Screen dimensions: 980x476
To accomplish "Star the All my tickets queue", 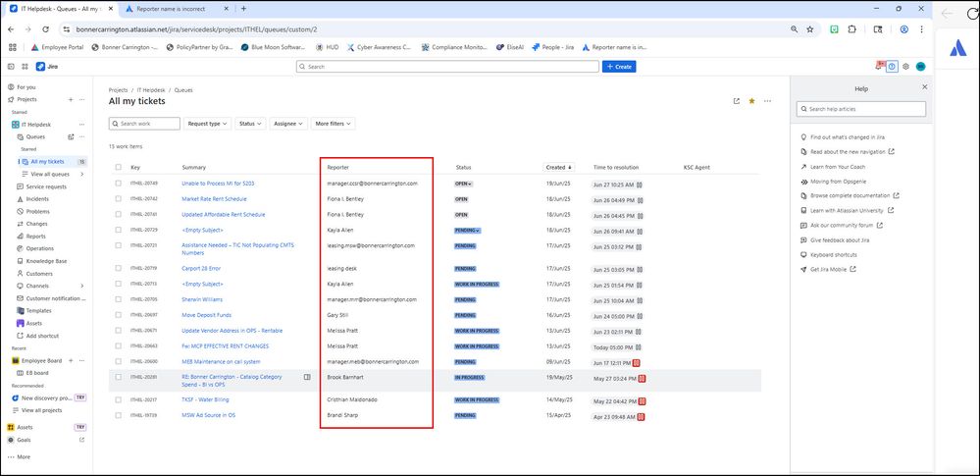I will click(x=751, y=101).
